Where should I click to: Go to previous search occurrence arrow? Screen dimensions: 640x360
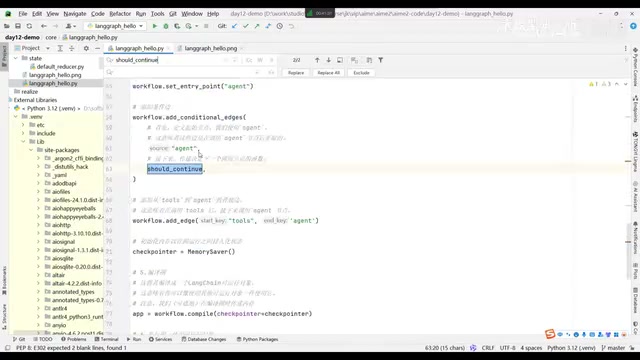click(317, 60)
